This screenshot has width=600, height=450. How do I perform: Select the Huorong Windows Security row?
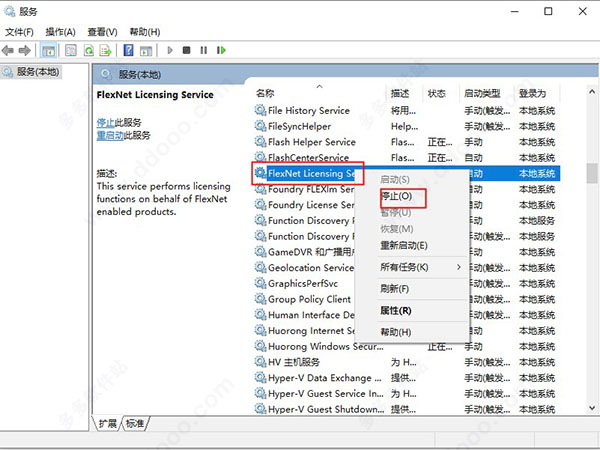tap(406, 346)
